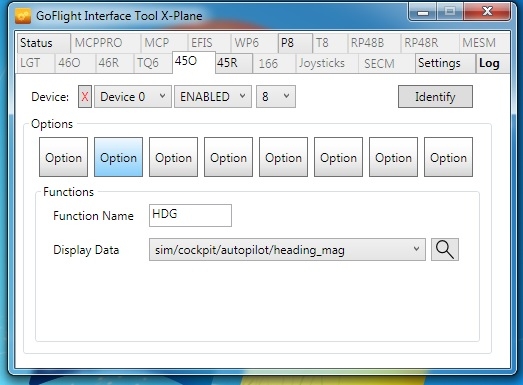Image resolution: width=523 pixels, height=385 pixels.
Task: Click the highlighted blue Option button
Action: click(x=118, y=157)
